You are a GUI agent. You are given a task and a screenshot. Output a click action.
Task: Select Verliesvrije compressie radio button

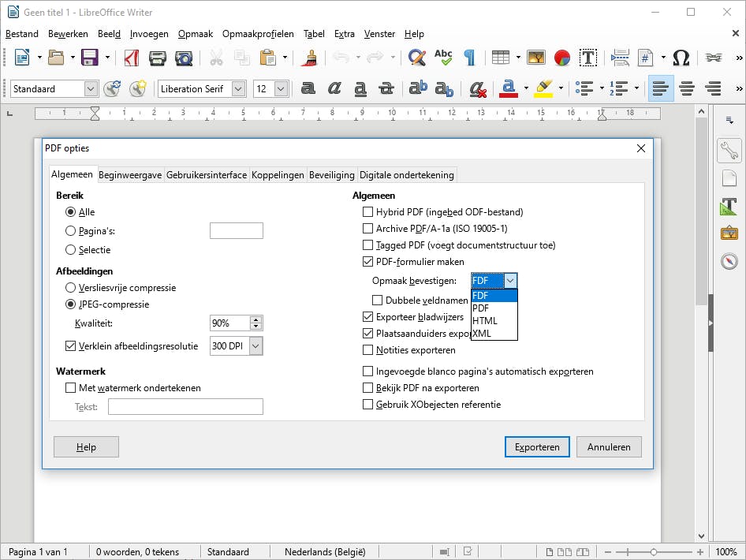[70, 288]
